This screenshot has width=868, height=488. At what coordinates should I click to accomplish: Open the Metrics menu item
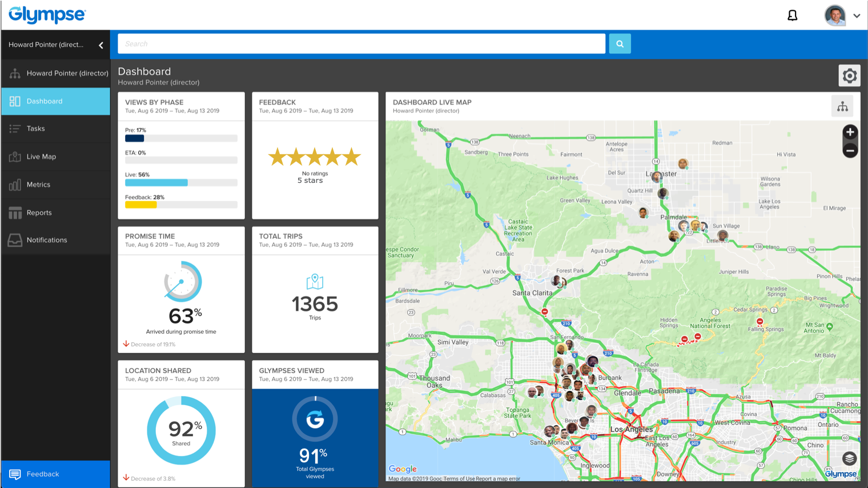55,185
